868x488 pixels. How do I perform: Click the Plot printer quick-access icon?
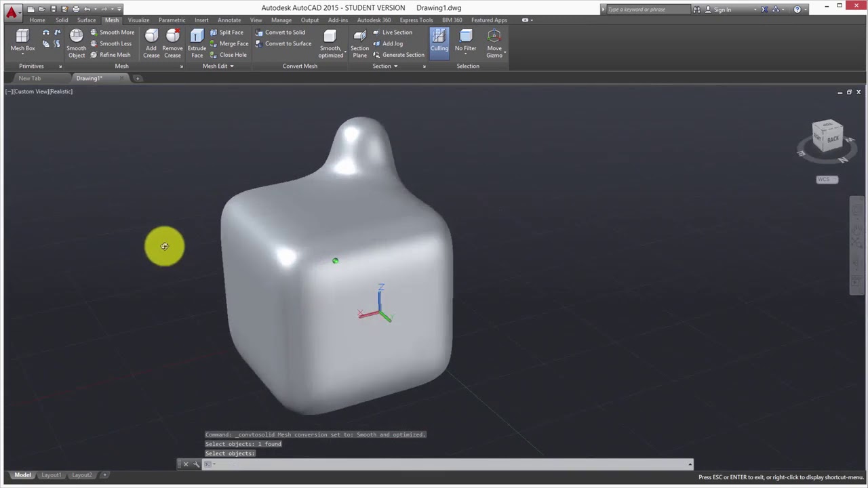click(x=75, y=9)
